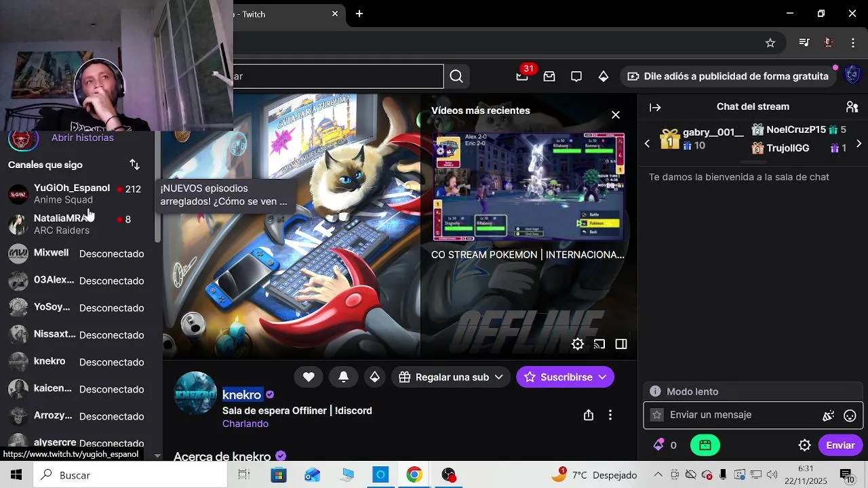Click the Bits cheer icon below player
This screenshot has width=868, height=488.
374,377
